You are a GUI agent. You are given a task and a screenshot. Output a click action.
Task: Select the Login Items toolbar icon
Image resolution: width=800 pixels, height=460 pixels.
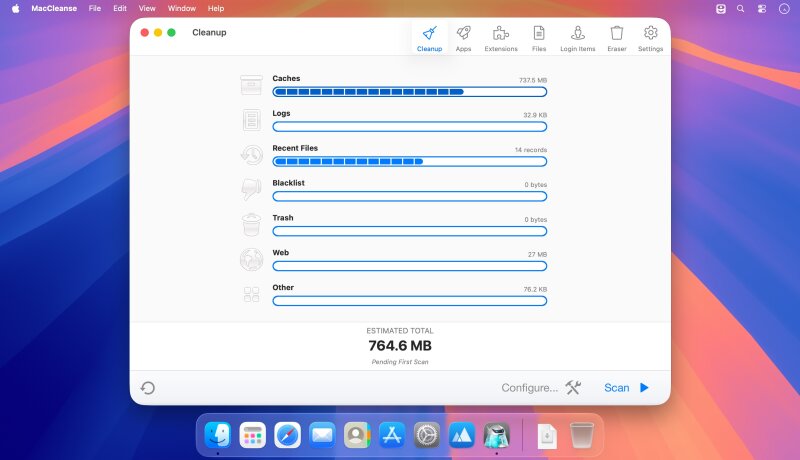tap(578, 38)
